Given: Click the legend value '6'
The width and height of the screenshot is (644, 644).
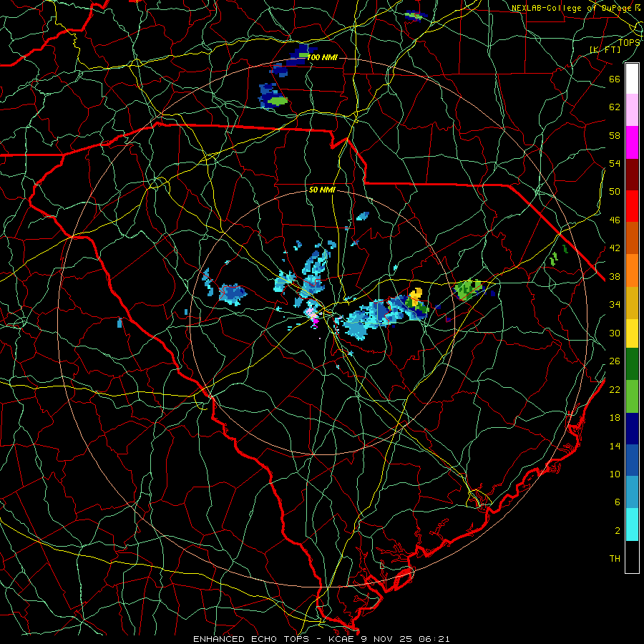Looking at the screenshot, I should tap(618, 502).
